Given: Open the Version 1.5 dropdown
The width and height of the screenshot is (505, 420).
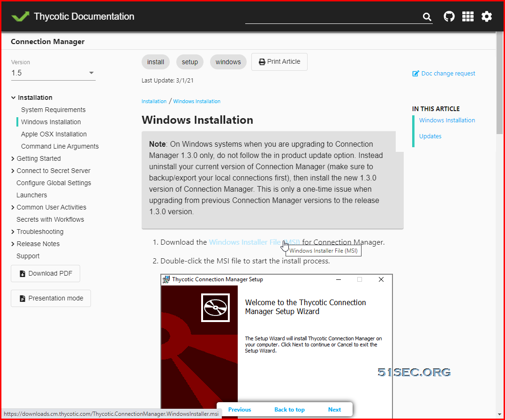Looking at the screenshot, I should pyautogui.click(x=53, y=73).
